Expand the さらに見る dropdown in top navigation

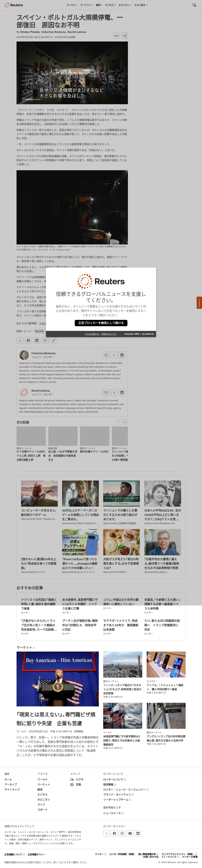pos(141,5)
